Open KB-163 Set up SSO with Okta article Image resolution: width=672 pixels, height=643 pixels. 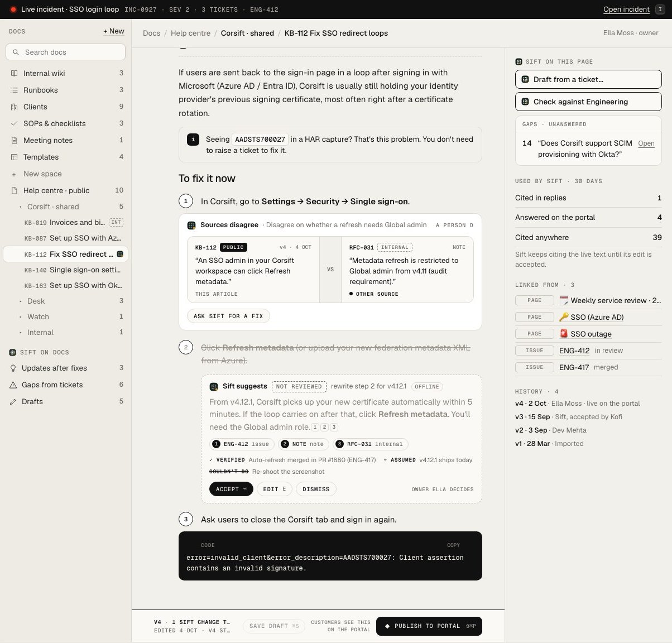[x=66, y=285]
